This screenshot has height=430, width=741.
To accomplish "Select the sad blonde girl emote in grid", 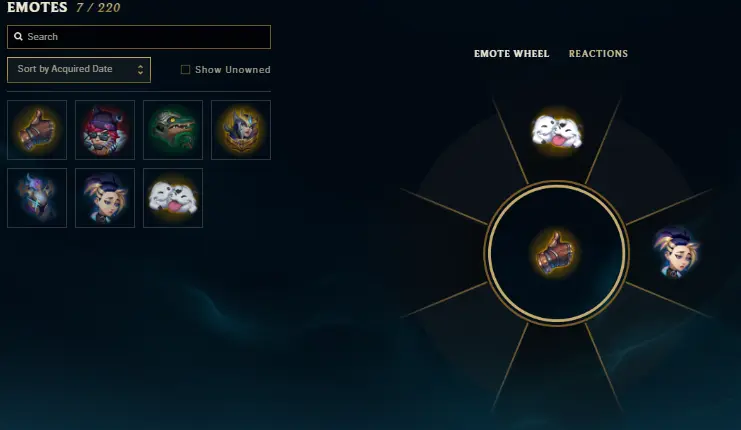I will click(105, 198).
